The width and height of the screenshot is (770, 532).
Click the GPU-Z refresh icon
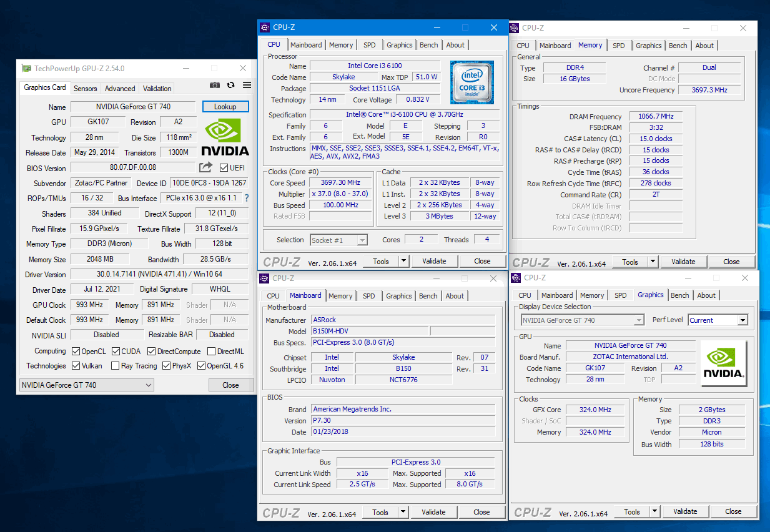click(231, 86)
